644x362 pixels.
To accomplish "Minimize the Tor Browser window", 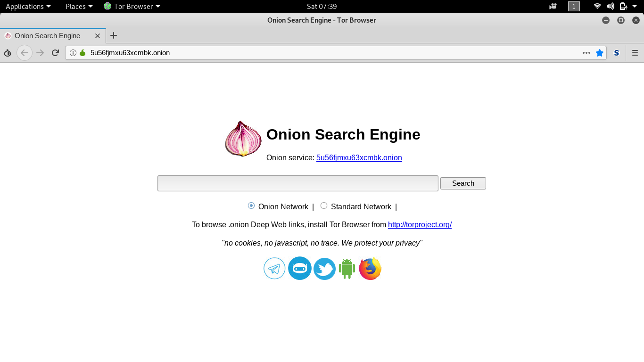I will click(x=606, y=20).
